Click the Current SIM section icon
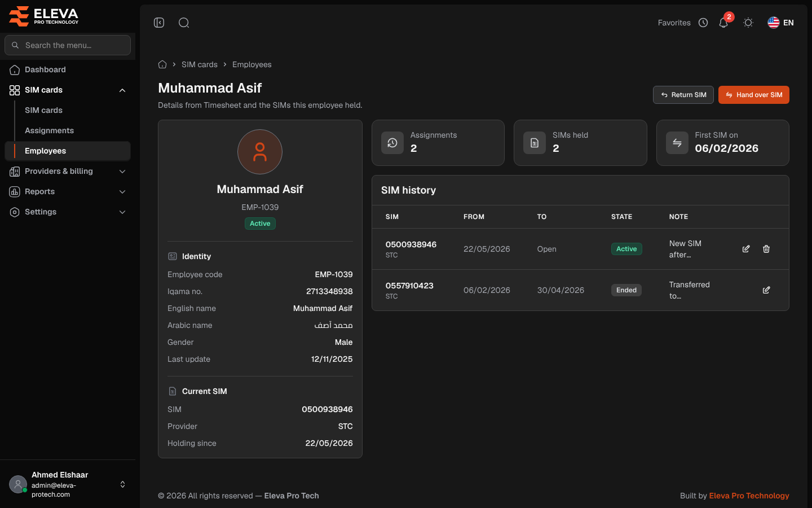Viewport: 812px width, 508px height. [x=173, y=391]
